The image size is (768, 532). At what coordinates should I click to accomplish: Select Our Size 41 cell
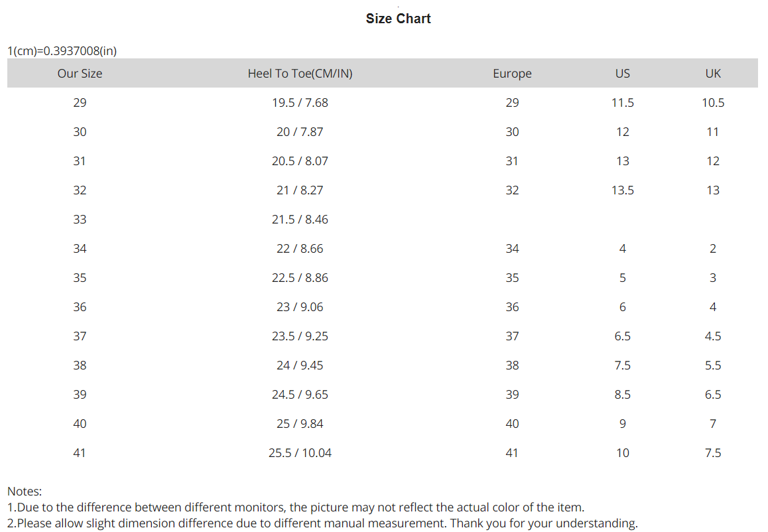tap(80, 453)
